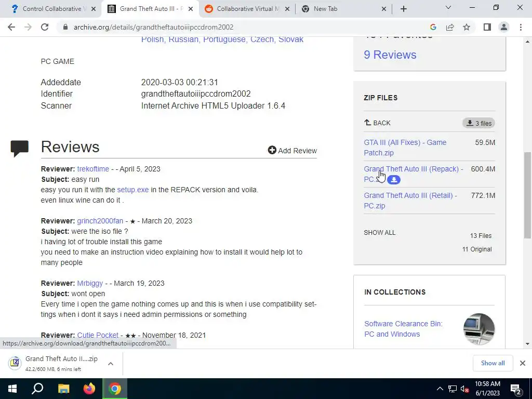
Task: Click the Reviews speech bubble icon
Action: (19, 149)
